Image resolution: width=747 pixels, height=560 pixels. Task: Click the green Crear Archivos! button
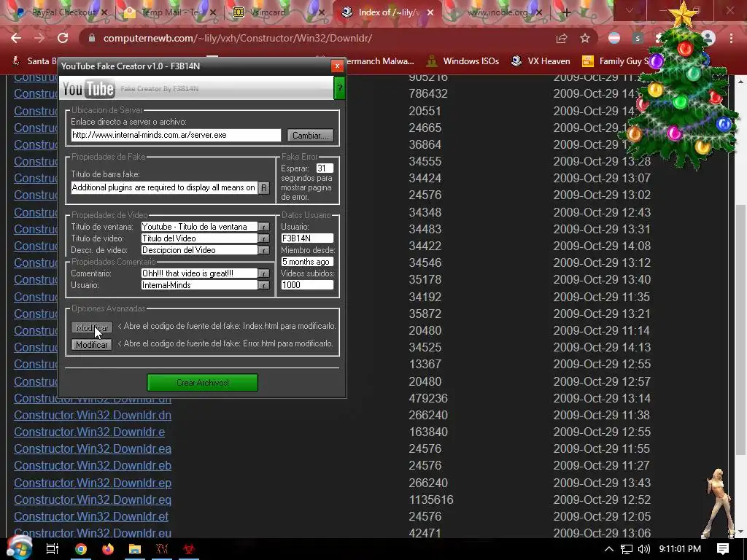pyautogui.click(x=203, y=382)
